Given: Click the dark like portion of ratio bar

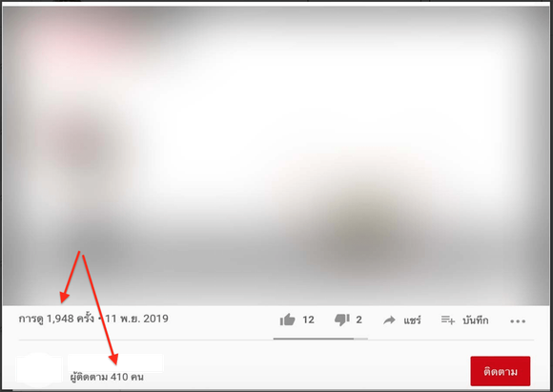Looking at the screenshot, I should click(314, 339).
